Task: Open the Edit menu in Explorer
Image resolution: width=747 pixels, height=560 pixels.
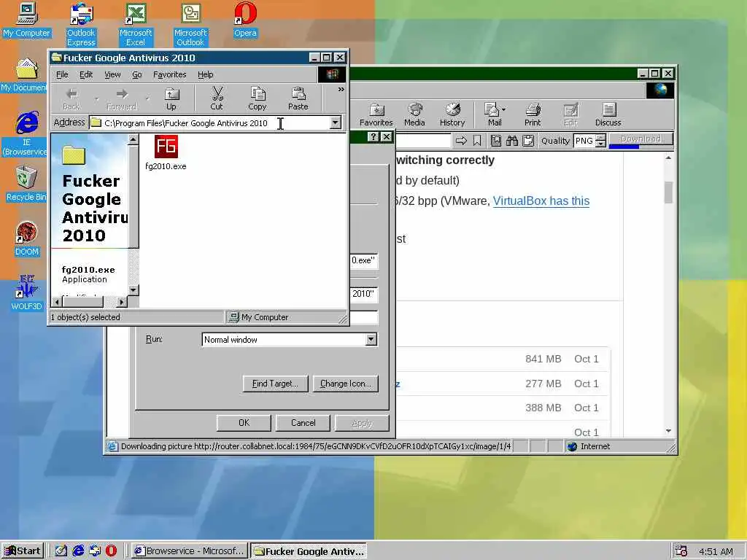Action: coord(86,74)
